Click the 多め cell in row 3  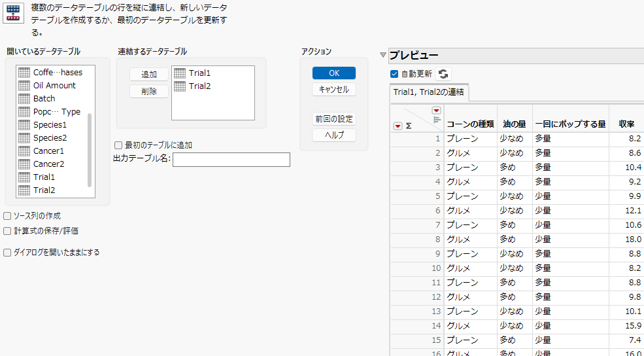click(515, 168)
